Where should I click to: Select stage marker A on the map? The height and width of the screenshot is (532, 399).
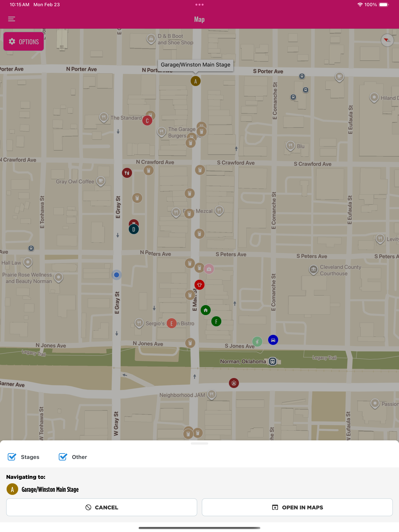(195, 81)
